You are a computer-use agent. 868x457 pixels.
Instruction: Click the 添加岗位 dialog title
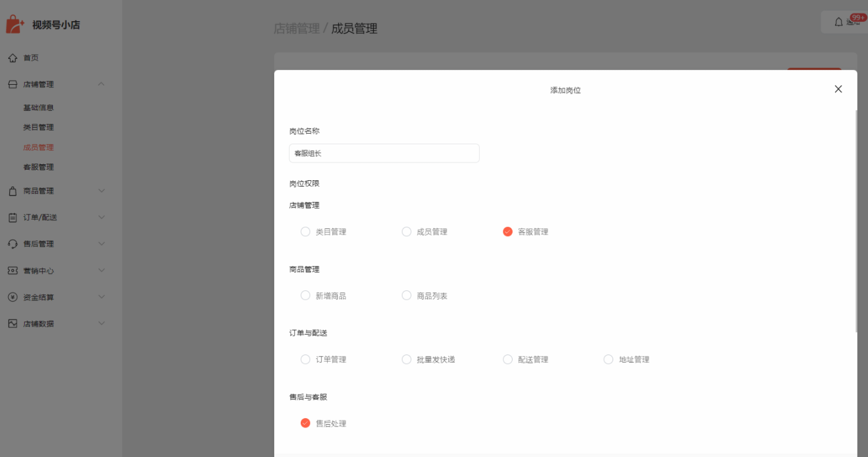tap(566, 90)
